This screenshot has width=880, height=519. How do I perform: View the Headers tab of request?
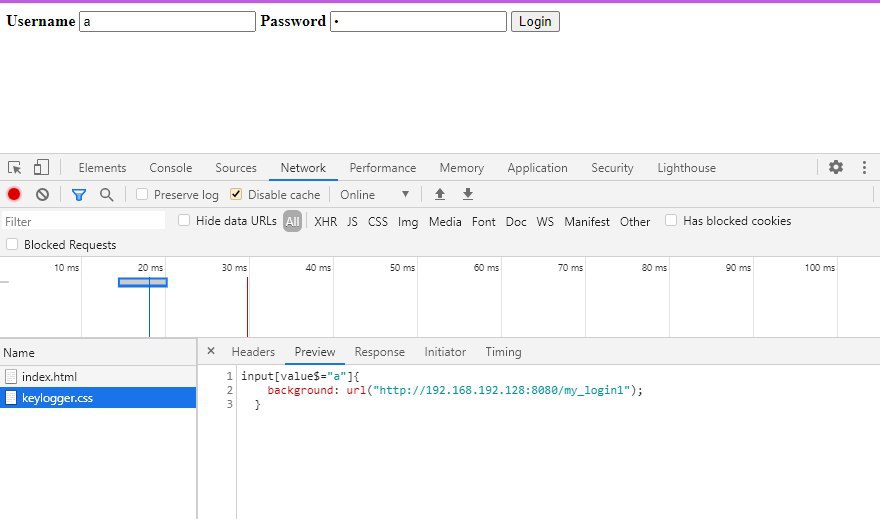[253, 352]
